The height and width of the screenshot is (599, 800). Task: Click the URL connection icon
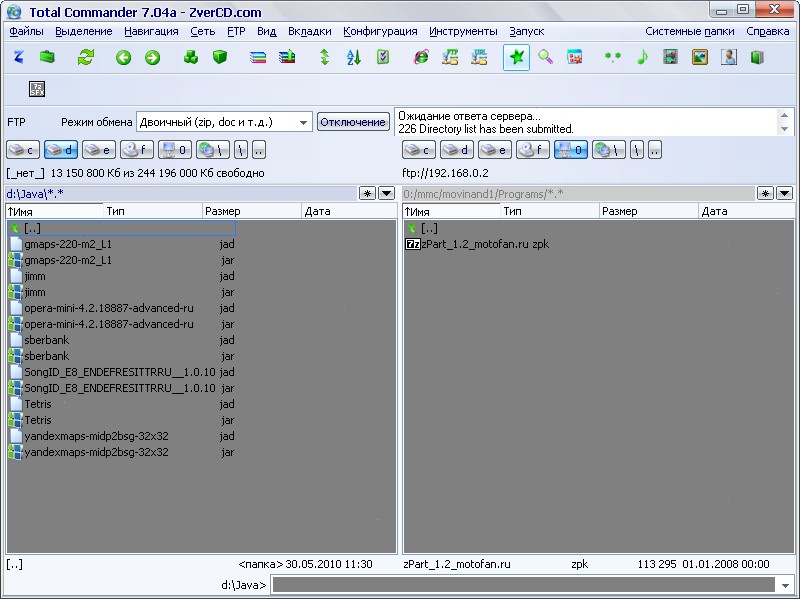coord(479,57)
